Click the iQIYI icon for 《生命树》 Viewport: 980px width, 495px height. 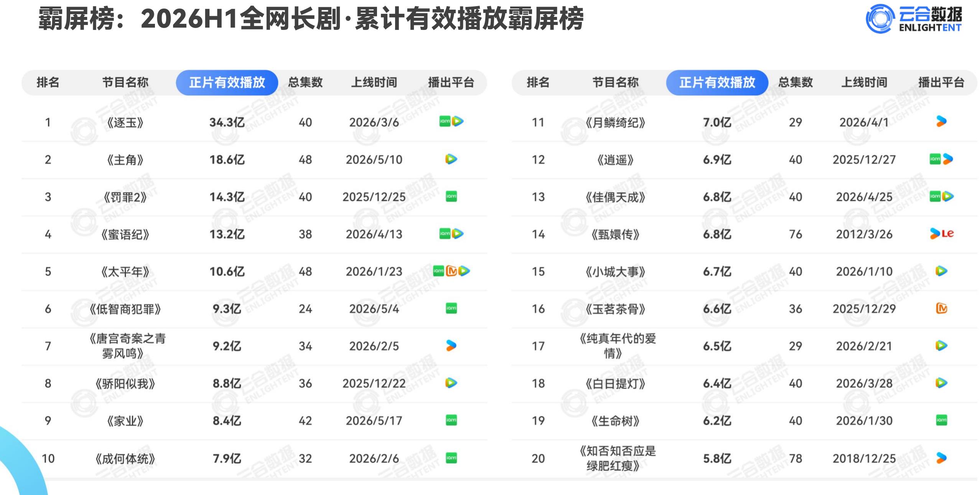(941, 420)
